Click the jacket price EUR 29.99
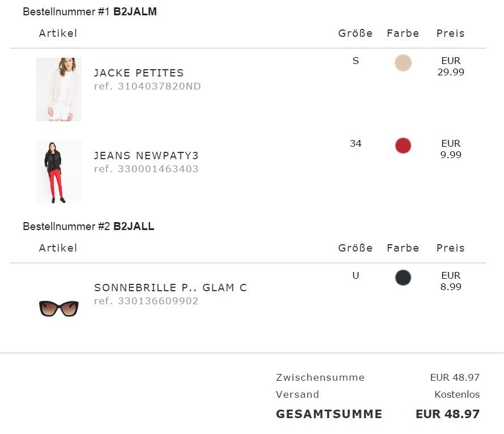This screenshot has height=434, width=504. pos(451,66)
